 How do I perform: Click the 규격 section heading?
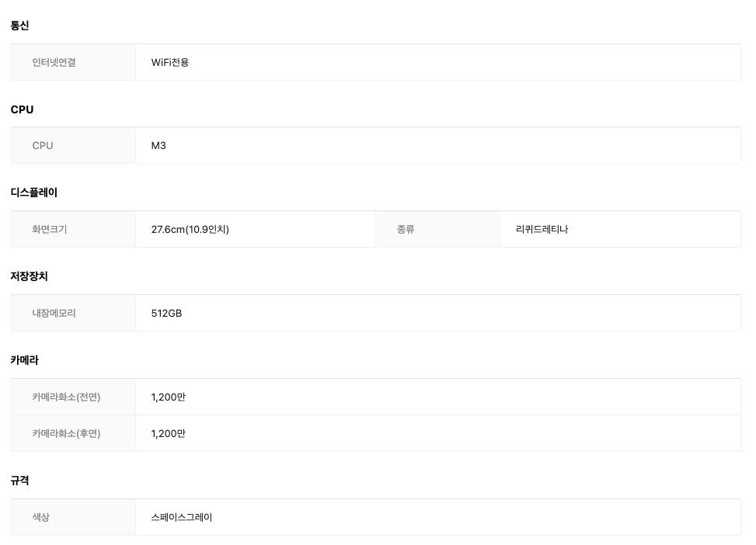tap(20, 481)
